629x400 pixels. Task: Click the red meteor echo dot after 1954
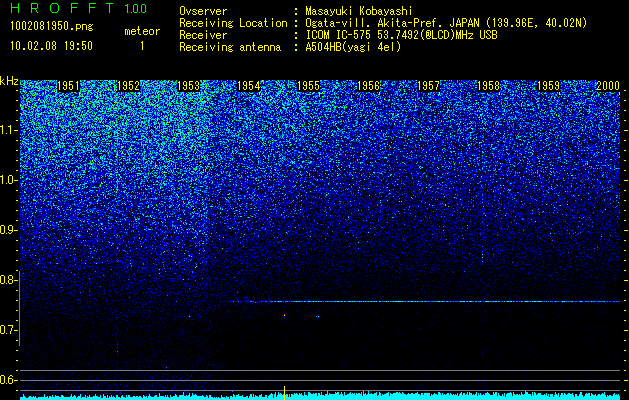284,315
